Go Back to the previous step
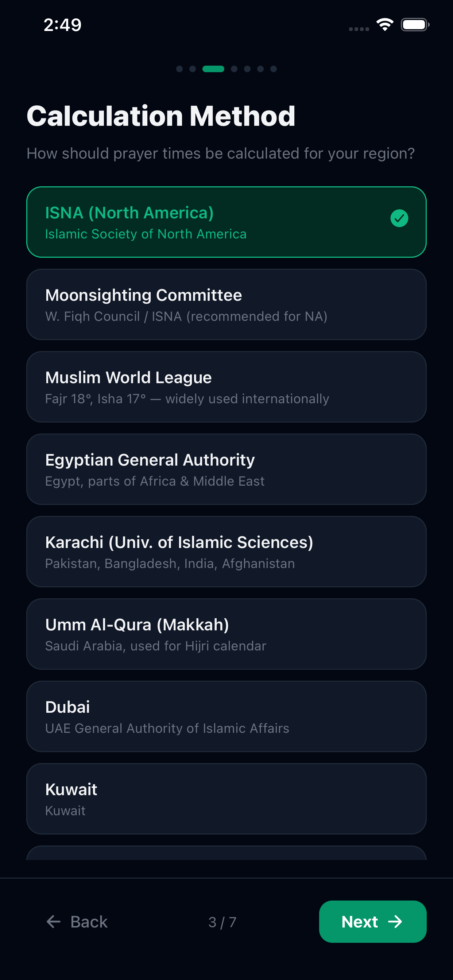Viewport: 453px width, 980px height. [x=77, y=921]
